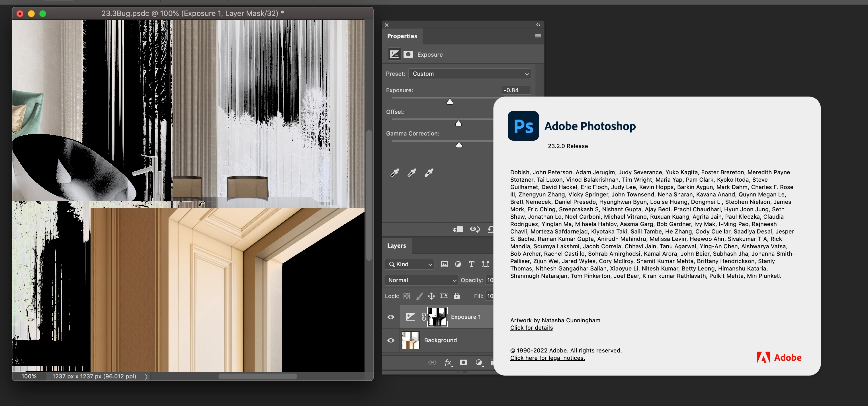
Task: Select the white point eyedropper
Action: 429,173
